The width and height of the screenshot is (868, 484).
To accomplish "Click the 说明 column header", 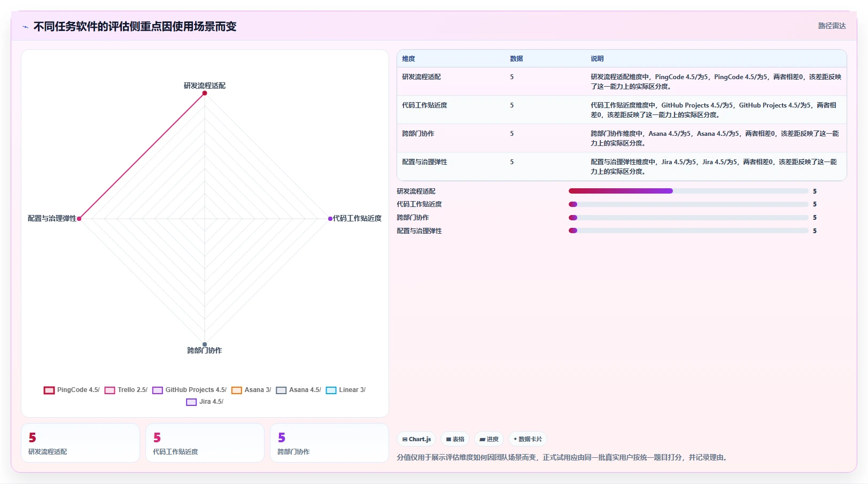I will pyautogui.click(x=597, y=59).
